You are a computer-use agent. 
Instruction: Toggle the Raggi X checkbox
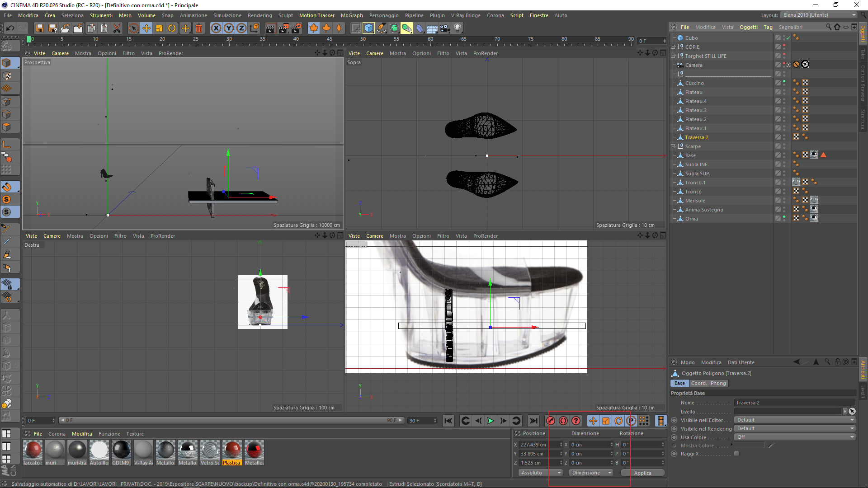click(736, 454)
